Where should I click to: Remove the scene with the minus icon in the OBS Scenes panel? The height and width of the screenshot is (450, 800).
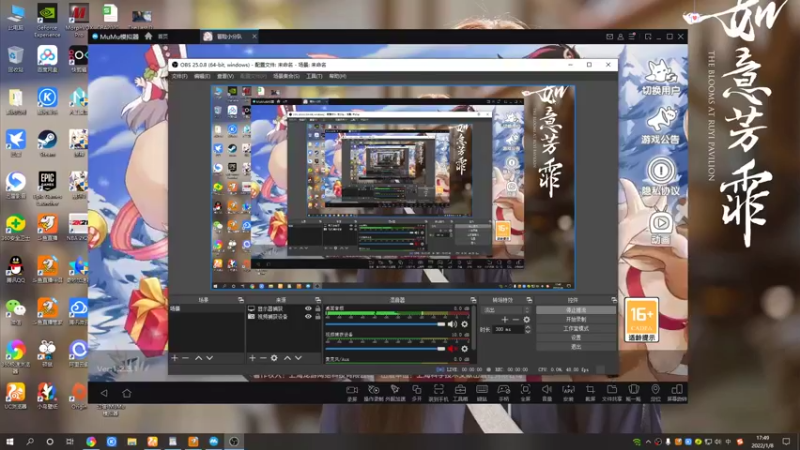(x=185, y=358)
